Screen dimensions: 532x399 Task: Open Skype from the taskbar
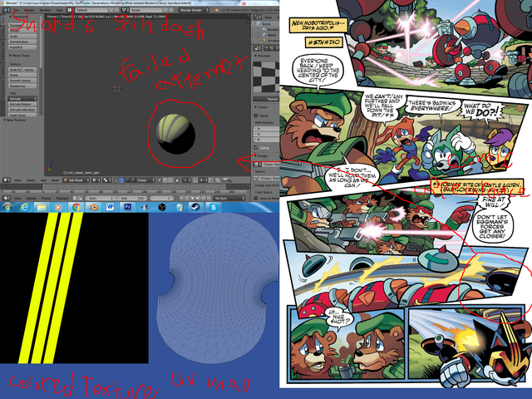coord(214,207)
